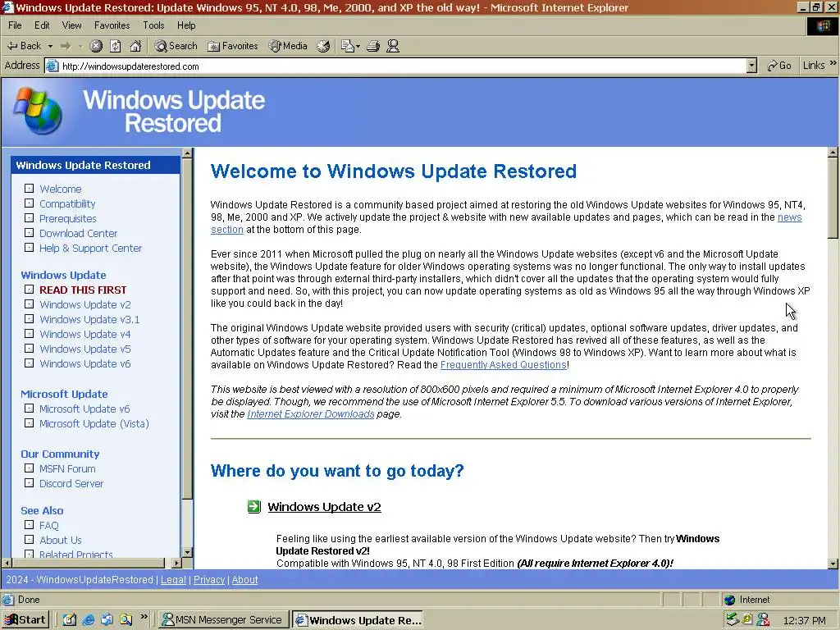Switch to MSN Messenger Service taskbar button
The height and width of the screenshot is (630, 840).
[223, 620]
